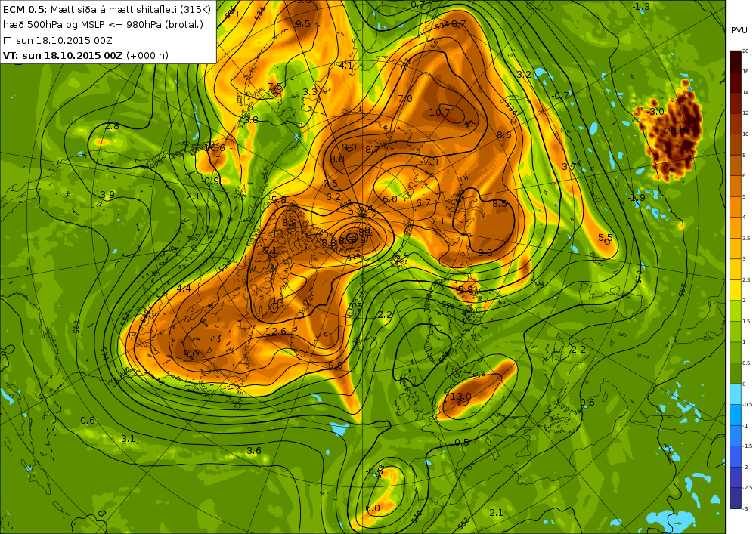Click the '6.2' value label on the map
The image size is (756, 534).
pos(333,197)
